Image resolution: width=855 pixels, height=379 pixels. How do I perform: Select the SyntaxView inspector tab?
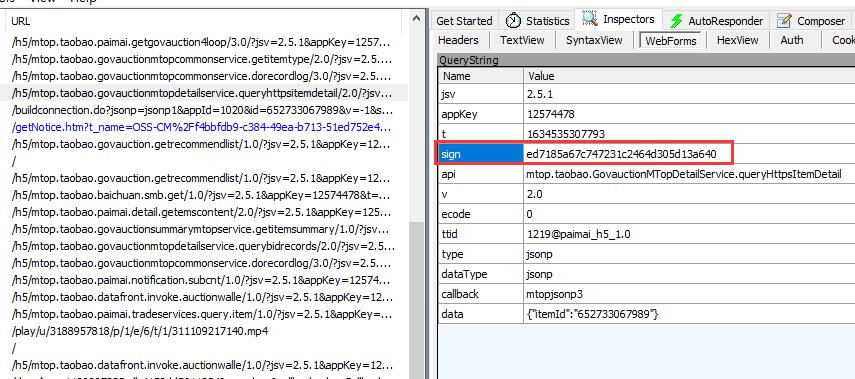[x=594, y=40]
